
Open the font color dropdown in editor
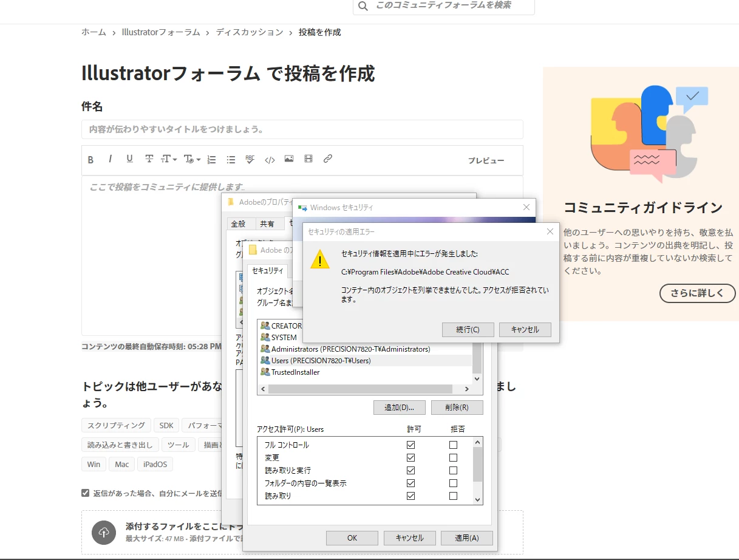point(191,159)
